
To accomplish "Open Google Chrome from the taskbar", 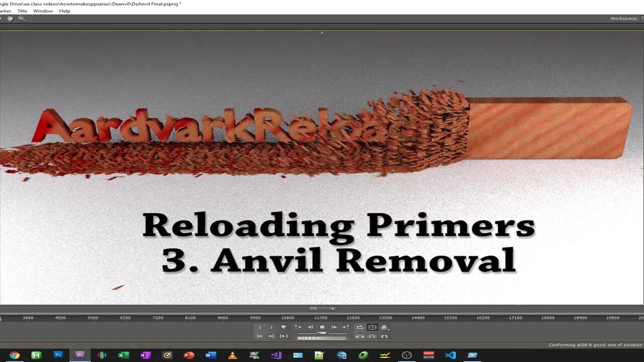I will [x=15, y=355].
